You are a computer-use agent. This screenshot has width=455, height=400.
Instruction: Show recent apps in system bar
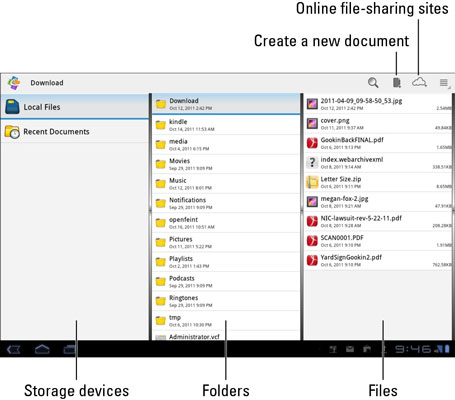click(70, 349)
